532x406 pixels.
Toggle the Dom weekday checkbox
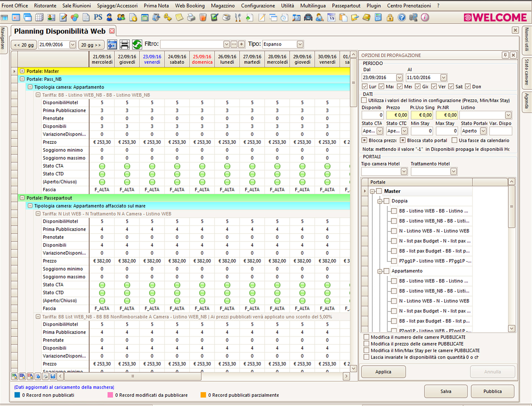[468, 86]
